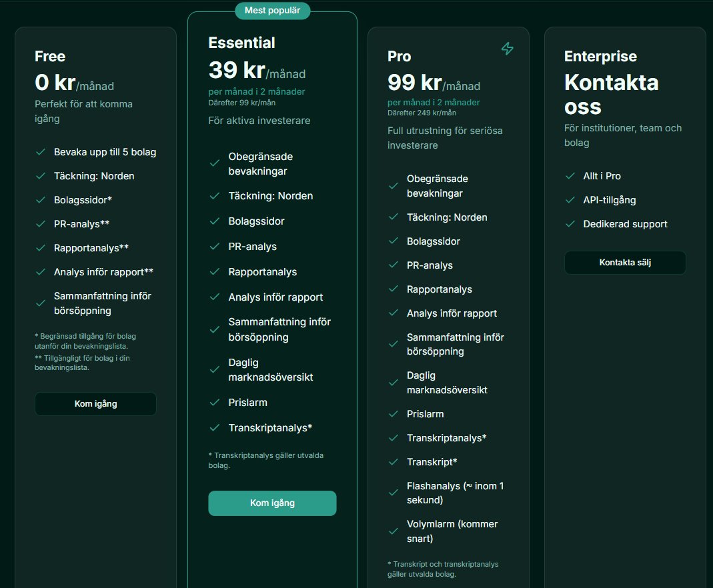Image resolution: width=713 pixels, height=588 pixels.
Task: Click checkmark beside "Rapportanalys" in Essential plan
Action: [x=215, y=272]
